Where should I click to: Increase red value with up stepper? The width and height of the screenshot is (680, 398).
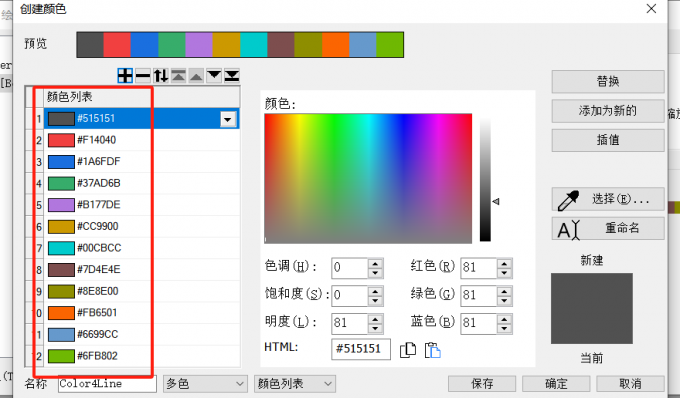pos(504,263)
